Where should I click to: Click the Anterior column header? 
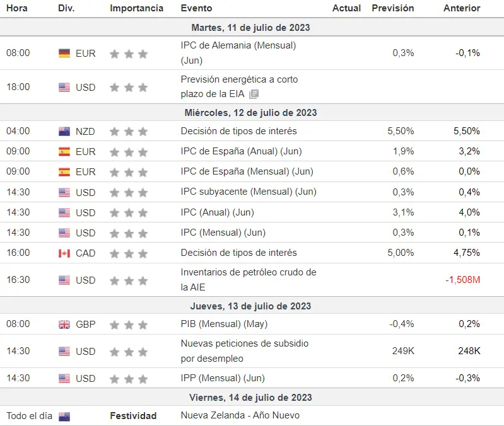click(462, 8)
